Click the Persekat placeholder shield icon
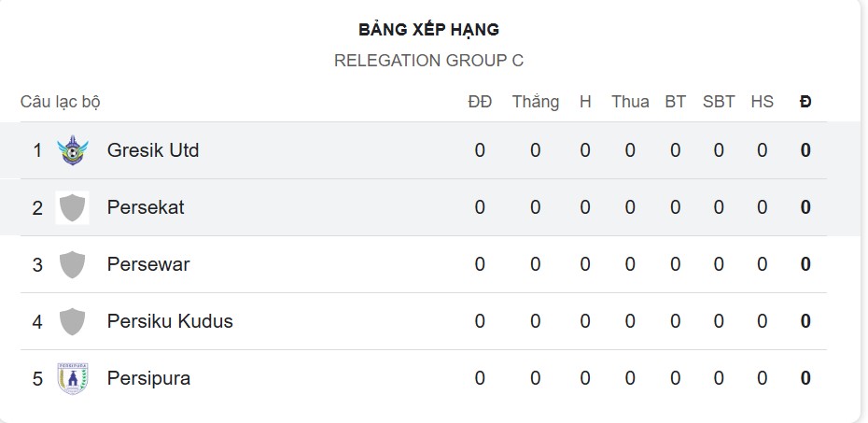This screenshot has height=423, width=868. click(x=72, y=207)
